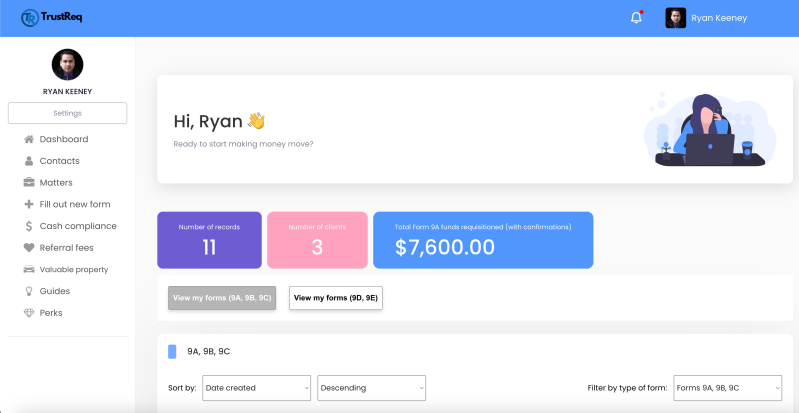Click the TrustReq brand name text
This screenshot has width=799, height=413.
point(62,17)
